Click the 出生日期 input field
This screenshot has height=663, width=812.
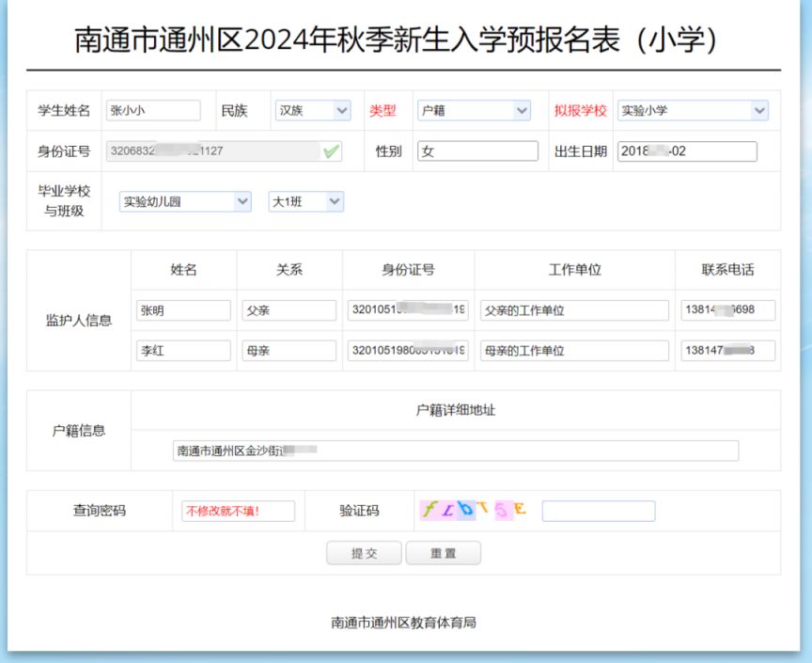tap(687, 150)
